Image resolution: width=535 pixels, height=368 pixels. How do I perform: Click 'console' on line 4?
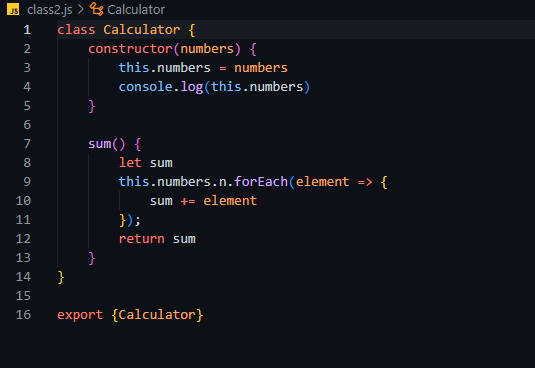[x=146, y=87]
